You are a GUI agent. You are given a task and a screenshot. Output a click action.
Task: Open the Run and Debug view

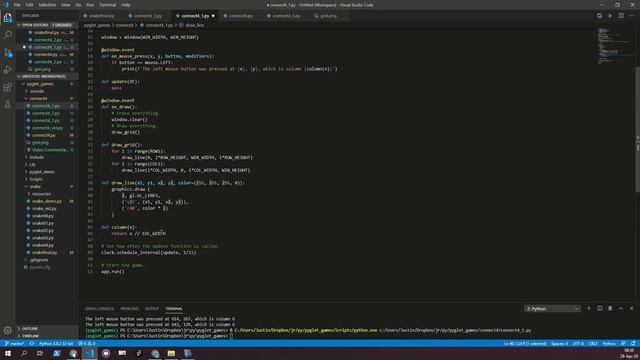[x=8, y=70]
